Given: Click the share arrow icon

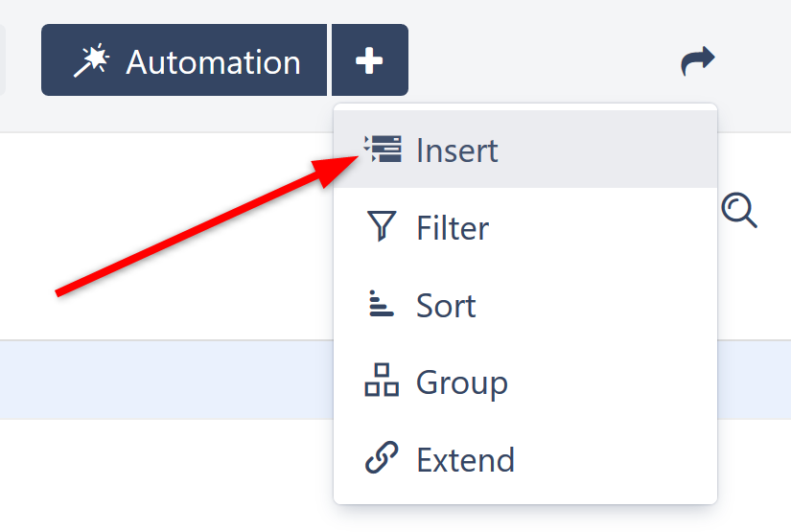Looking at the screenshot, I should 697,61.
